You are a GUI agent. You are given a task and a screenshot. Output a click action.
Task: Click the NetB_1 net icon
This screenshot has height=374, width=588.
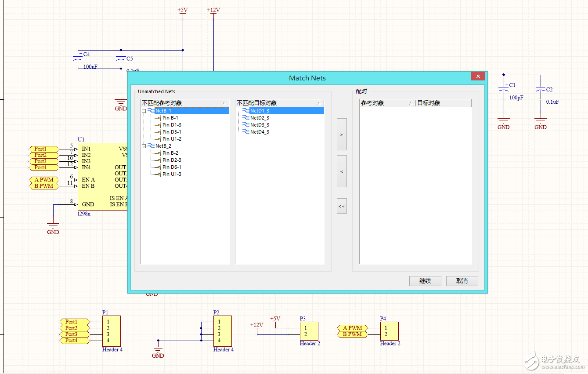(151, 111)
